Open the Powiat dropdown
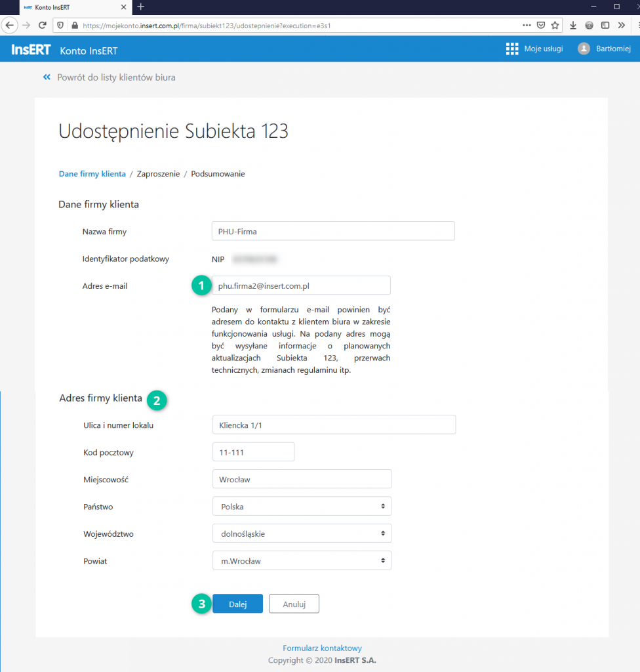 pyautogui.click(x=302, y=560)
